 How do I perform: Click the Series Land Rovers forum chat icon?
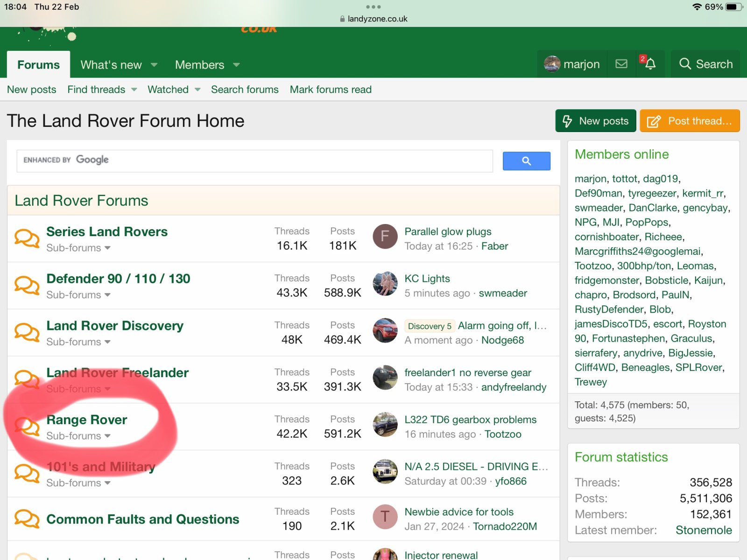pyautogui.click(x=27, y=238)
